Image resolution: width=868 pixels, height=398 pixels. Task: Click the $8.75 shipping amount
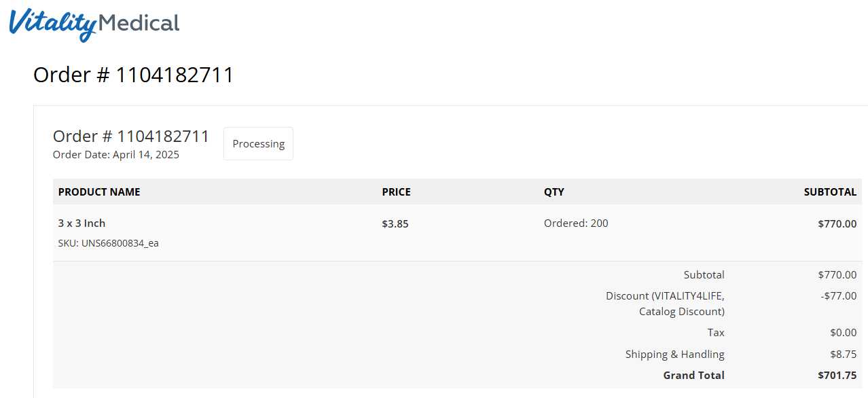[843, 355]
